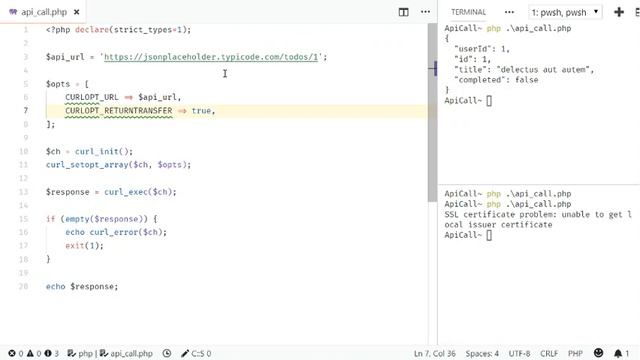
Task: Change file encoding 'UTF-8'
Action: pos(519,353)
